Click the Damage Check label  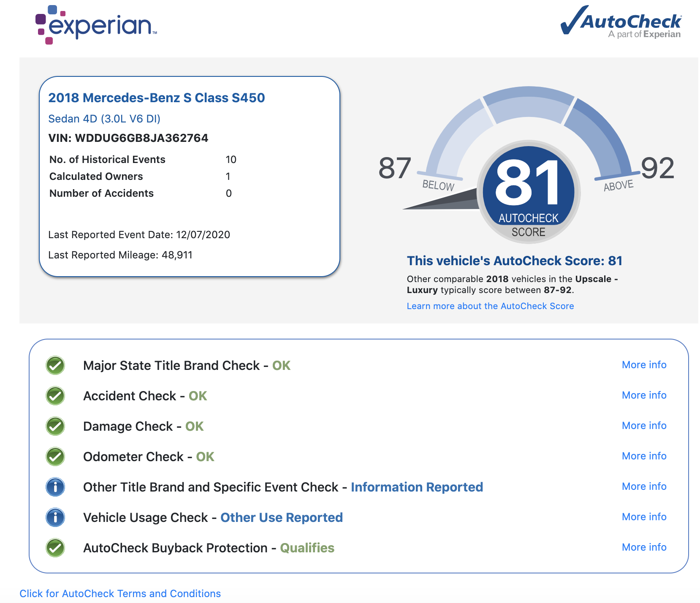pyautogui.click(x=128, y=426)
